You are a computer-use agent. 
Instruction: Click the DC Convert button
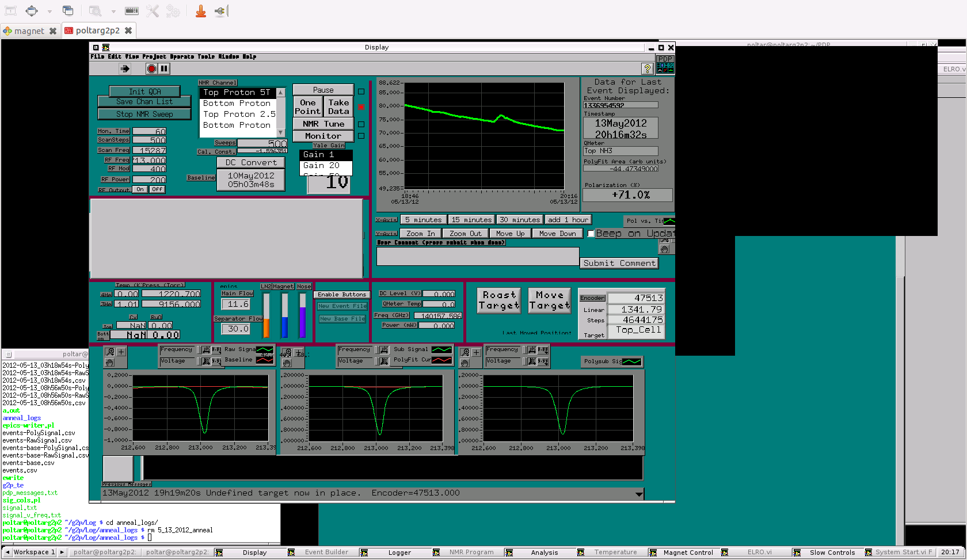pos(251,162)
